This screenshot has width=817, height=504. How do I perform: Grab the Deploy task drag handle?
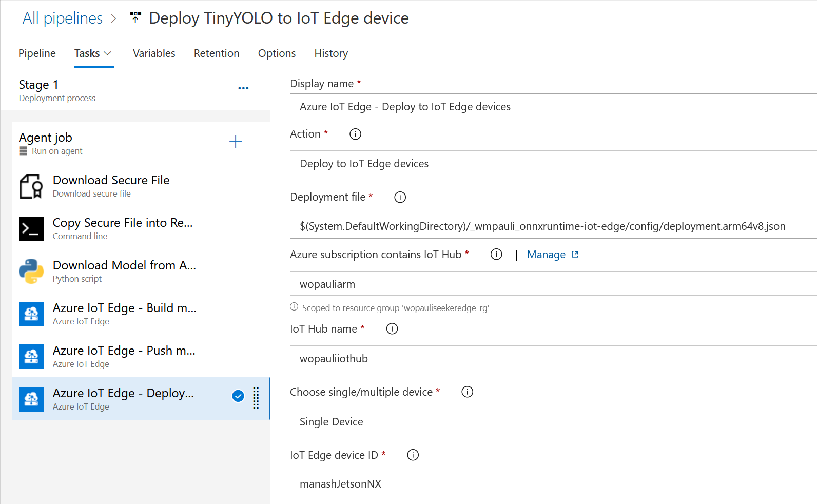coord(256,398)
